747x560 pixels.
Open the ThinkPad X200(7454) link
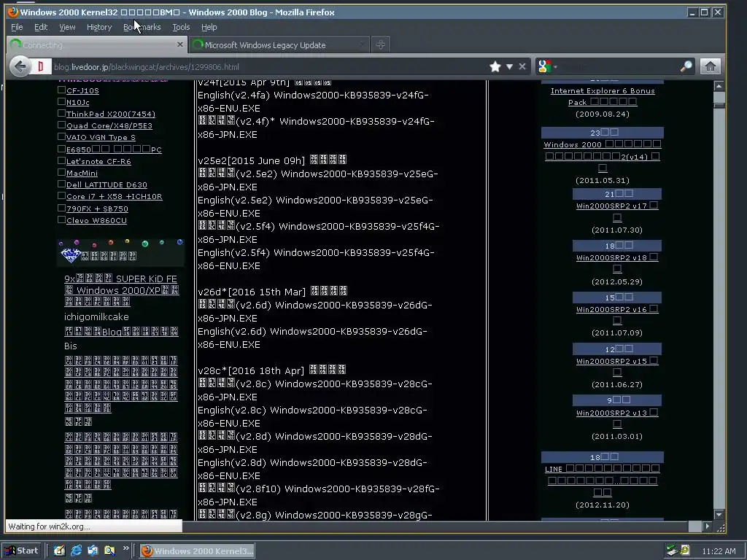click(x=111, y=114)
